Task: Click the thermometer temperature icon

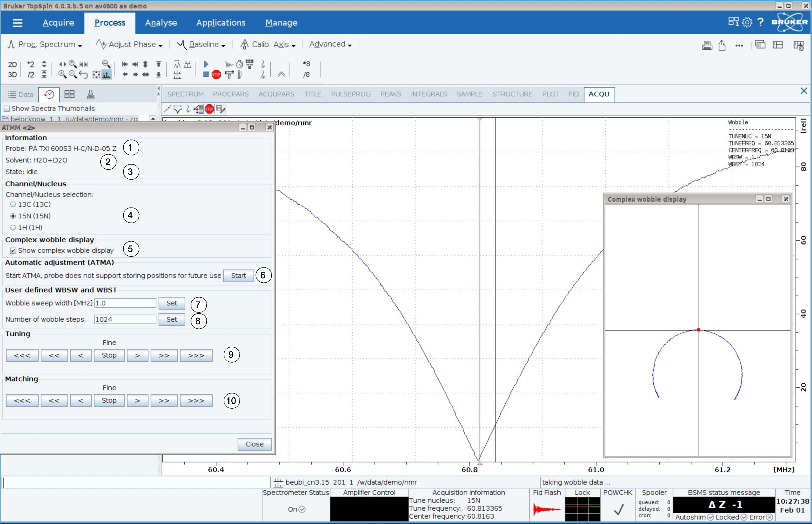Action: [239, 74]
